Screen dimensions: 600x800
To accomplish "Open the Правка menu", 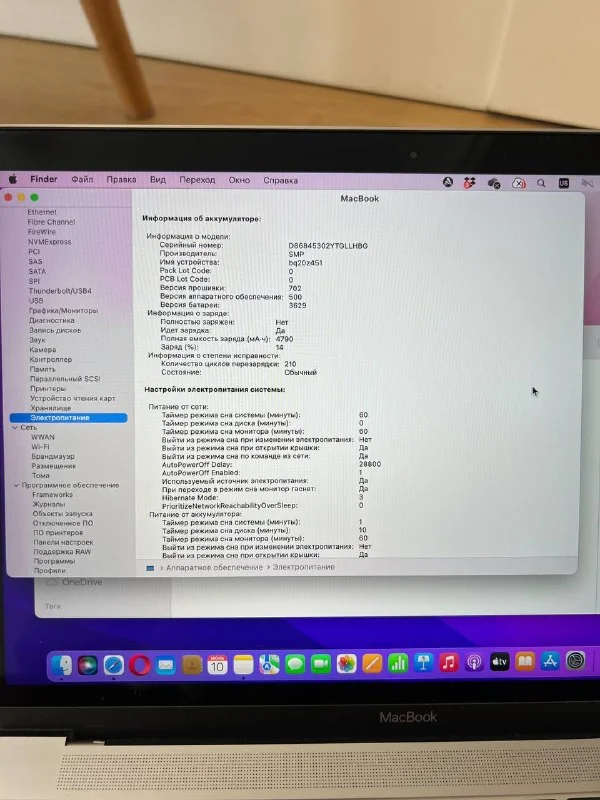I will click(121, 180).
